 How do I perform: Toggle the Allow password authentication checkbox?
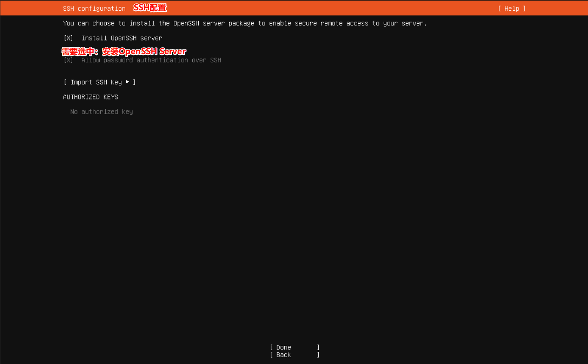point(68,60)
